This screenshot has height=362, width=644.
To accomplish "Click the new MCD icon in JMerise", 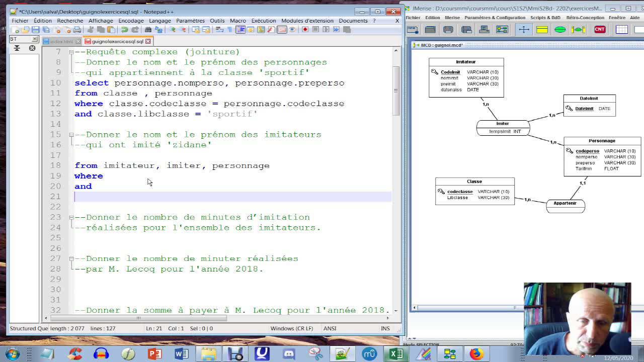I will (x=413, y=30).
